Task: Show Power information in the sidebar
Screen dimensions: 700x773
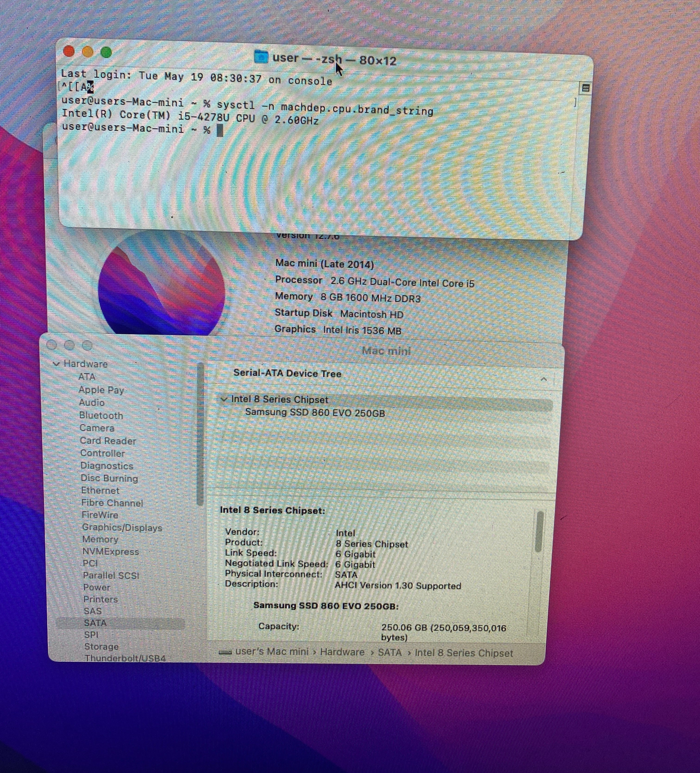Action: (x=97, y=587)
